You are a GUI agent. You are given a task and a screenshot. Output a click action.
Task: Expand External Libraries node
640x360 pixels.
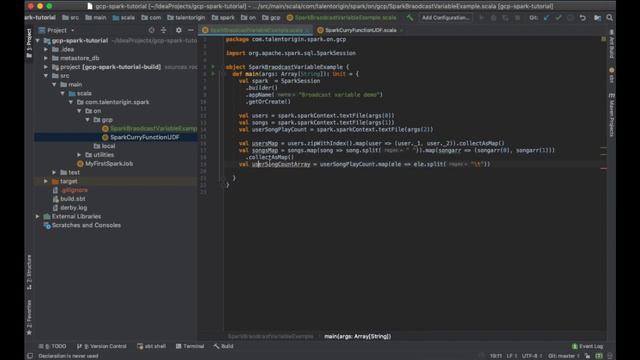pos(38,216)
